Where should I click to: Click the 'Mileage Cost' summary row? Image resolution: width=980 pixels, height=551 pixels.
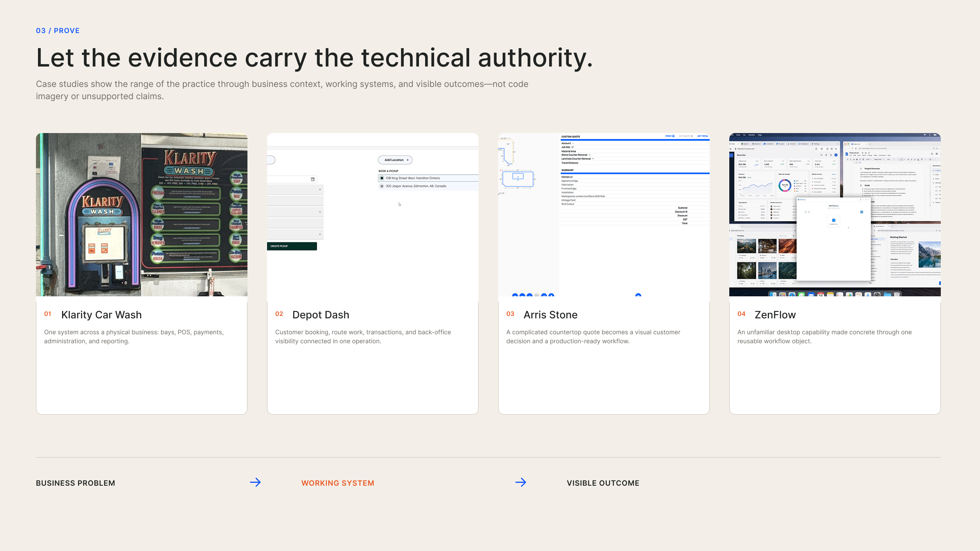(x=635, y=200)
